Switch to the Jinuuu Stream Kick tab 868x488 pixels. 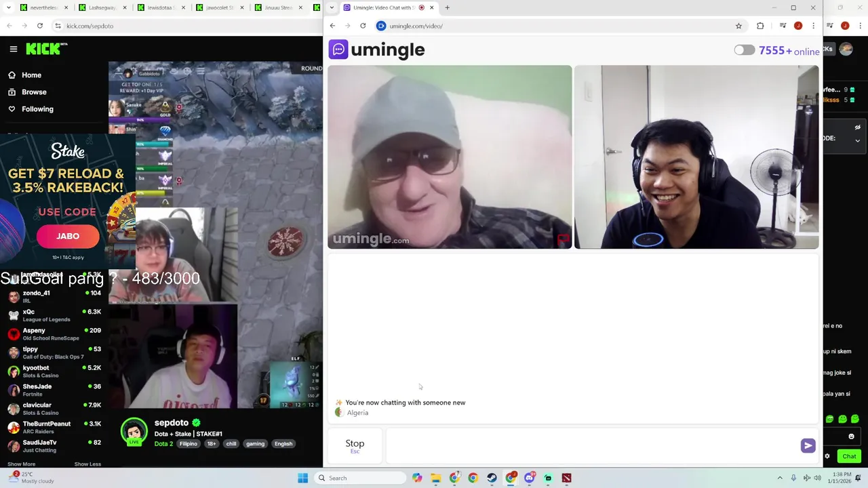coord(277,7)
